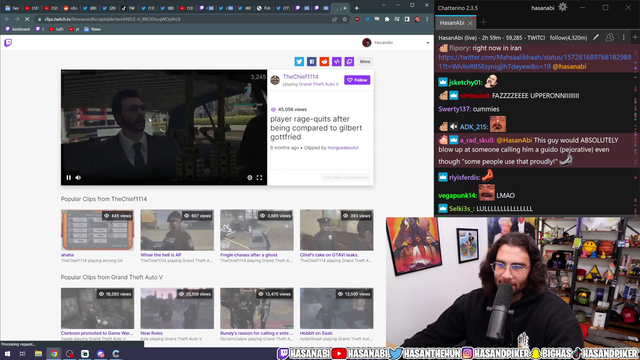Share clip on Reddit
Screen dimensions: 640x360
coord(324,61)
